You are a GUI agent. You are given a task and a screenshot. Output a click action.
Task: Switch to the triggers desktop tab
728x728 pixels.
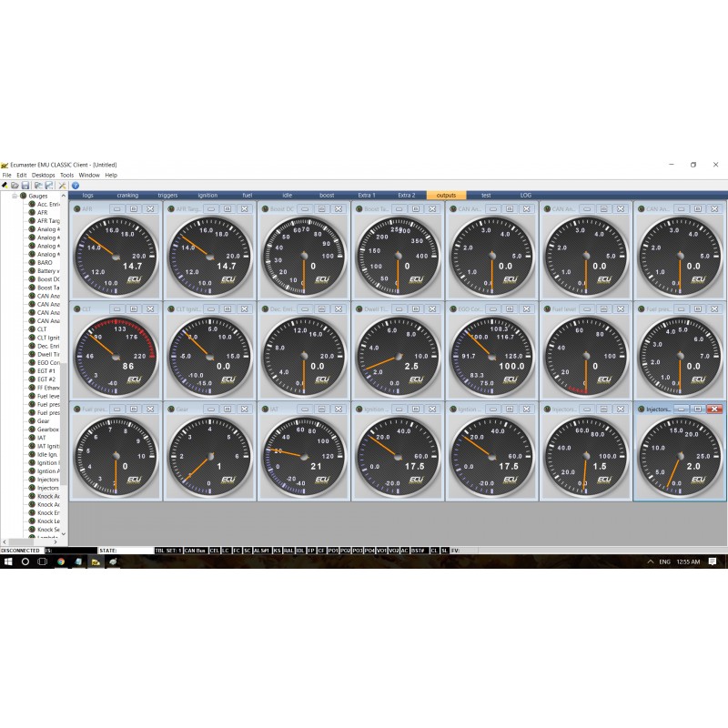point(167,196)
